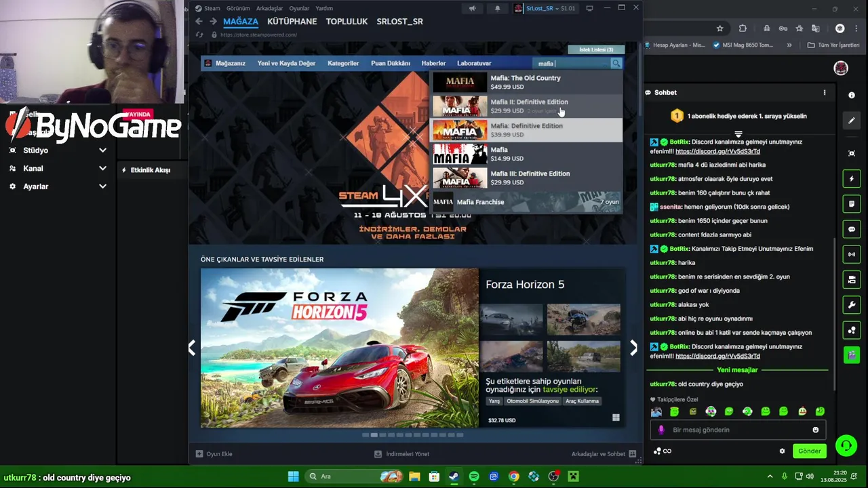The height and width of the screenshot is (488, 868).
Task: Click the Otomobil Simülasyonu tag
Action: click(x=532, y=401)
